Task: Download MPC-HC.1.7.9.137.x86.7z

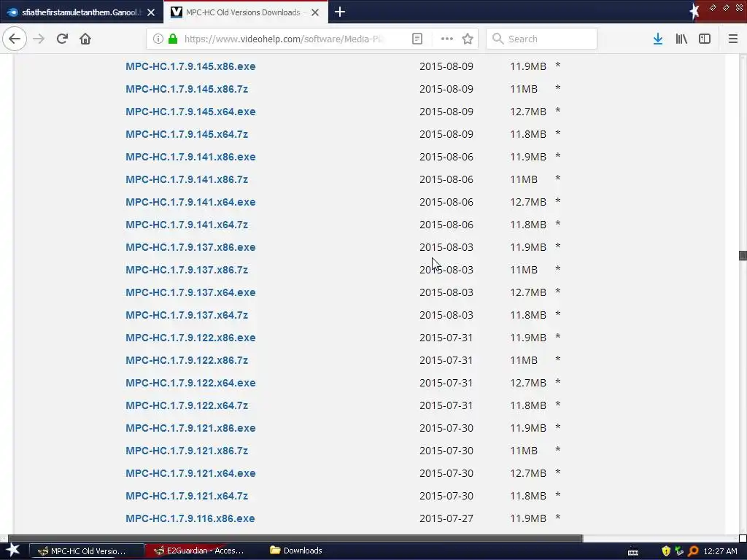Action: pos(187,270)
